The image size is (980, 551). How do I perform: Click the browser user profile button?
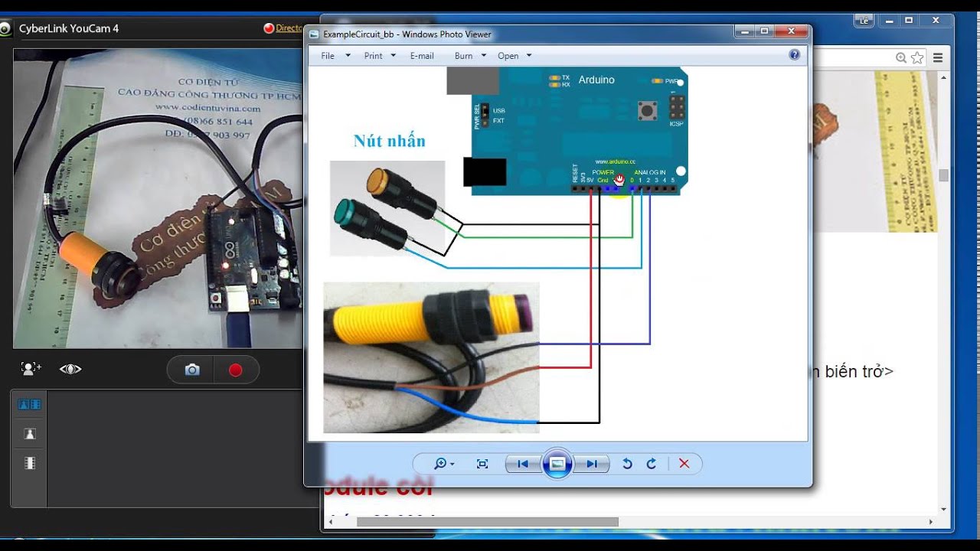click(864, 21)
